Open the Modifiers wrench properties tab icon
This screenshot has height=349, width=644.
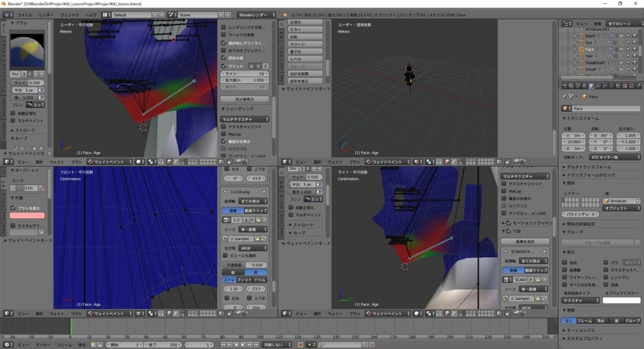[604, 86]
